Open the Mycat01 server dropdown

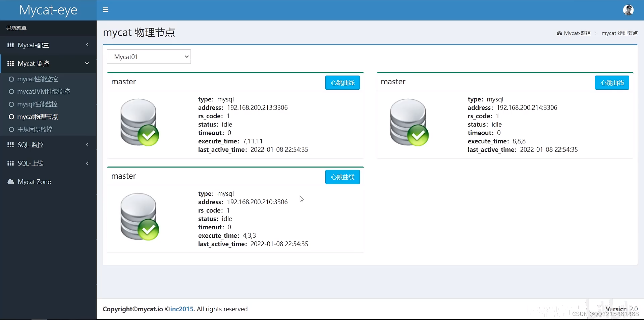(149, 57)
